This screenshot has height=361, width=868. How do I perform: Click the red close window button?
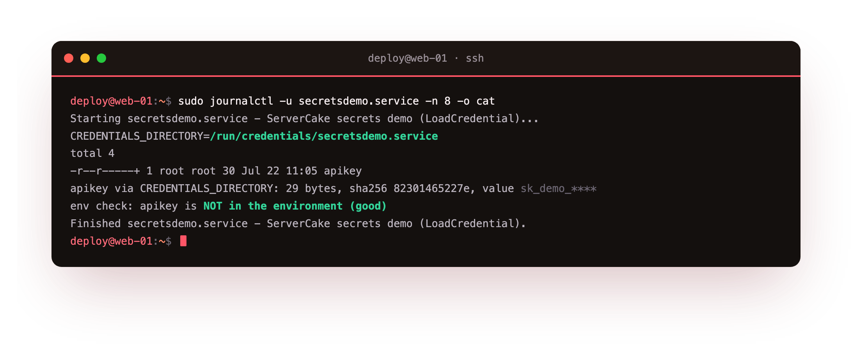(69, 58)
